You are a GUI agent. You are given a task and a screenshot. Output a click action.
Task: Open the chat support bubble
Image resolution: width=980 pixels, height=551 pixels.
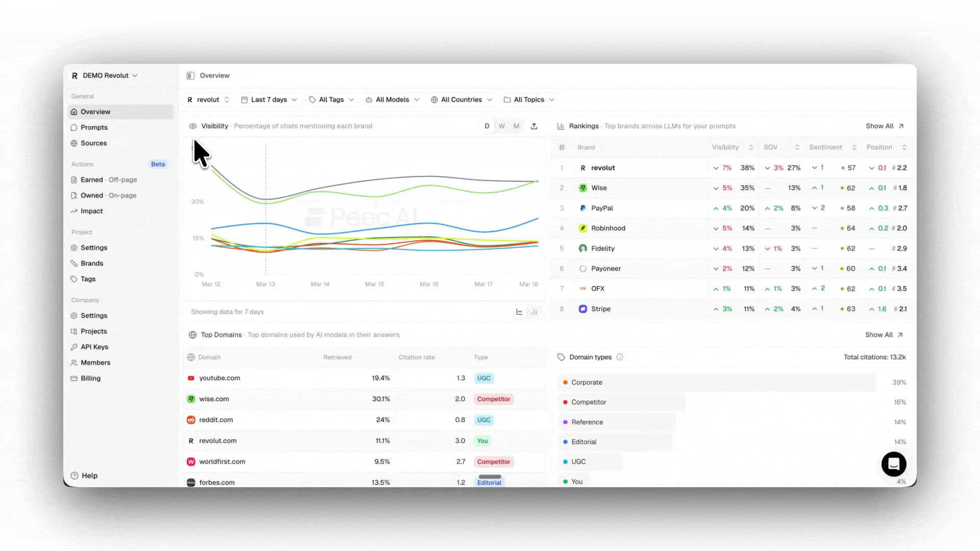click(x=894, y=464)
